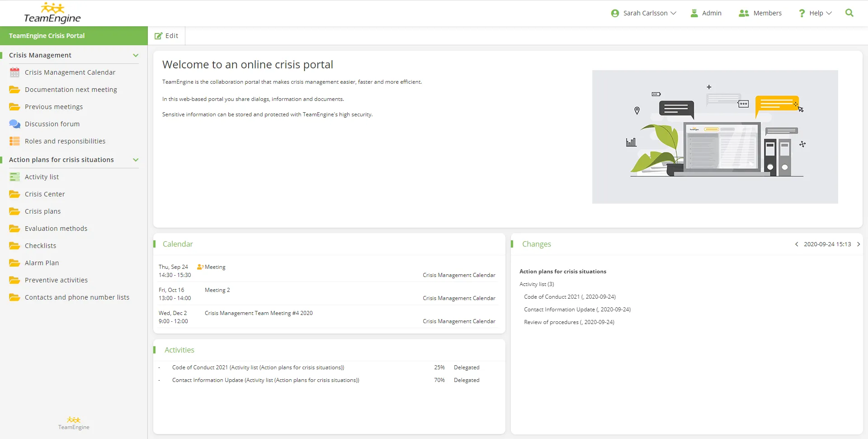Open the Sarah Carlsson user dropdown
Screen dimensions: 868x439
(644, 13)
